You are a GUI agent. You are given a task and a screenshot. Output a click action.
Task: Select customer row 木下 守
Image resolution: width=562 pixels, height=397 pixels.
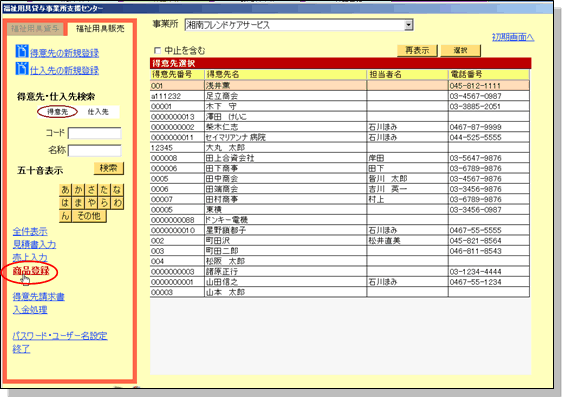pyautogui.click(x=339, y=106)
